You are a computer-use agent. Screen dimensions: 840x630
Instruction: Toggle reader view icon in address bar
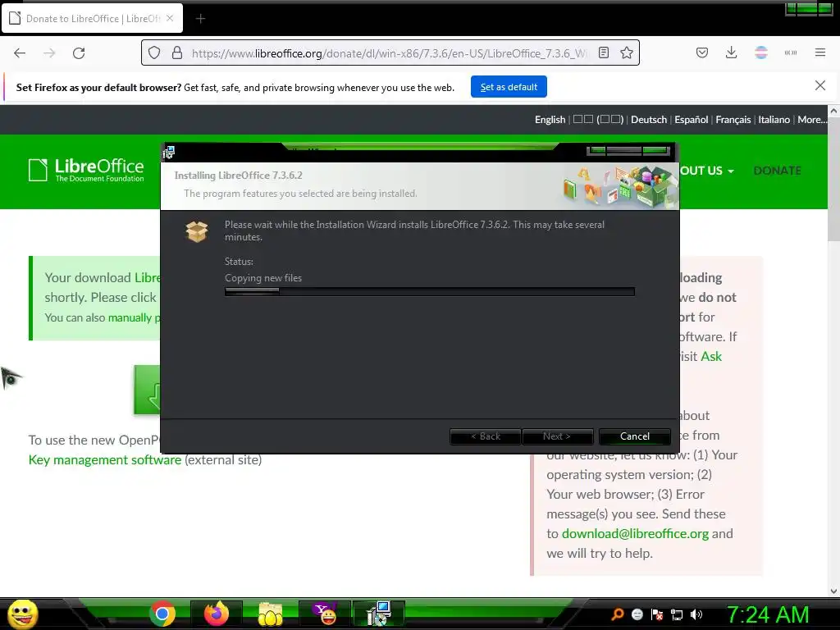[604, 53]
